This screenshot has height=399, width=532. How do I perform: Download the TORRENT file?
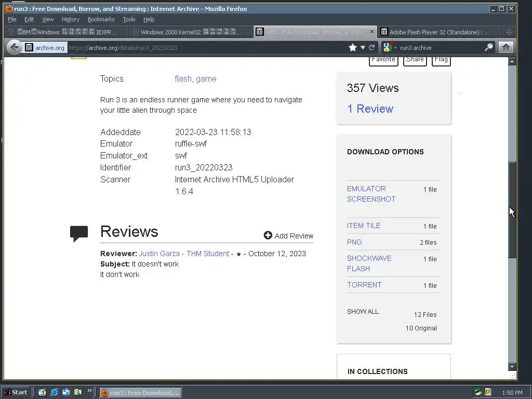(x=364, y=285)
